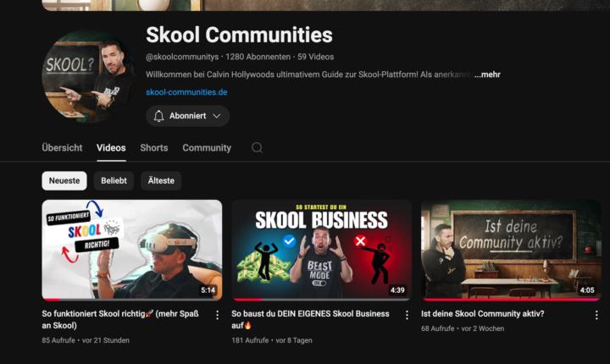Open the Shorts tab

154,148
